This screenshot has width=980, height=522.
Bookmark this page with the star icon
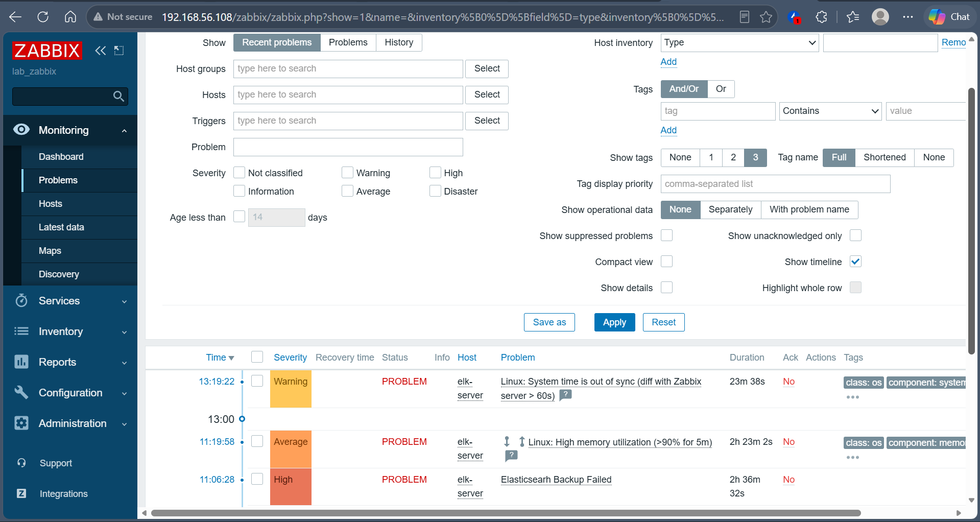tap(766, 17)
